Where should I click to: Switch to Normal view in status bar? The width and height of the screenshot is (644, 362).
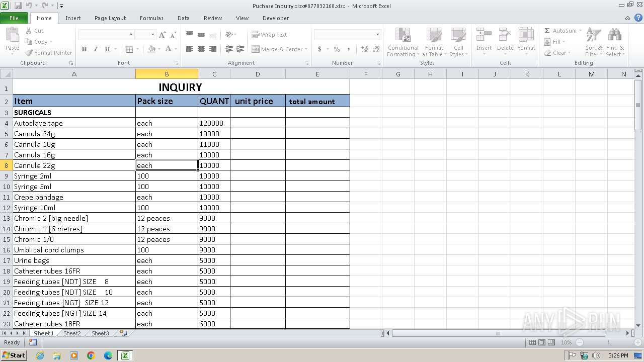click(x=532, y=342)
